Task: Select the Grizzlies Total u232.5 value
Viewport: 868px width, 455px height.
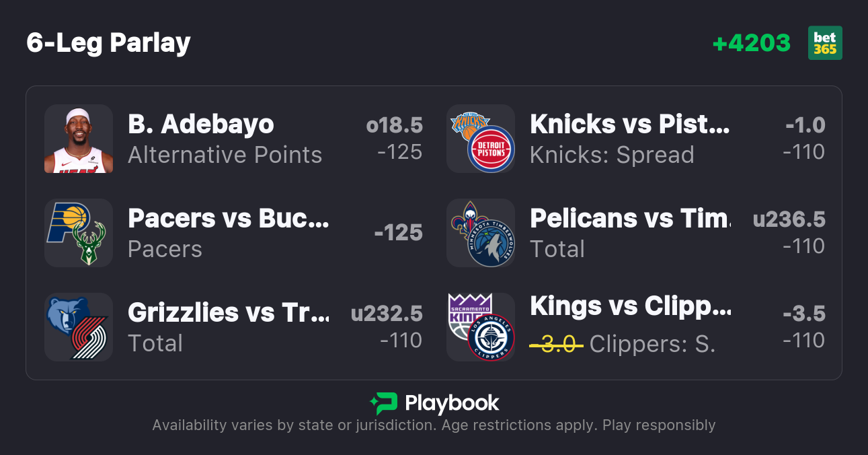Action: pyautogui.click(x=387, y=314)
